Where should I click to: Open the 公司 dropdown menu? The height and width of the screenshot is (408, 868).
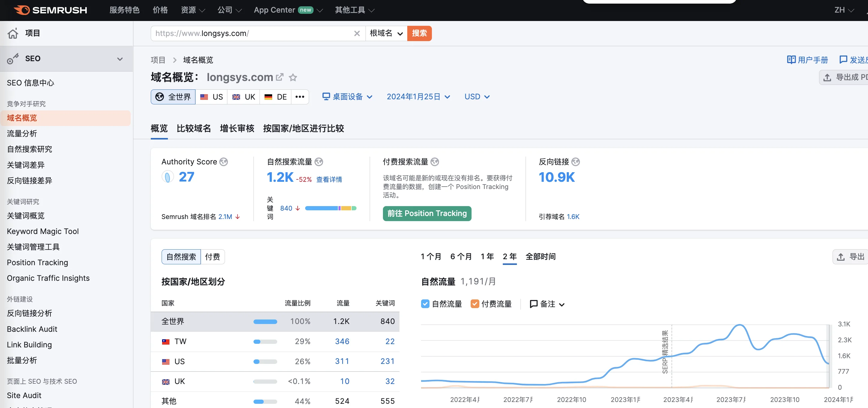pos(229,10)
